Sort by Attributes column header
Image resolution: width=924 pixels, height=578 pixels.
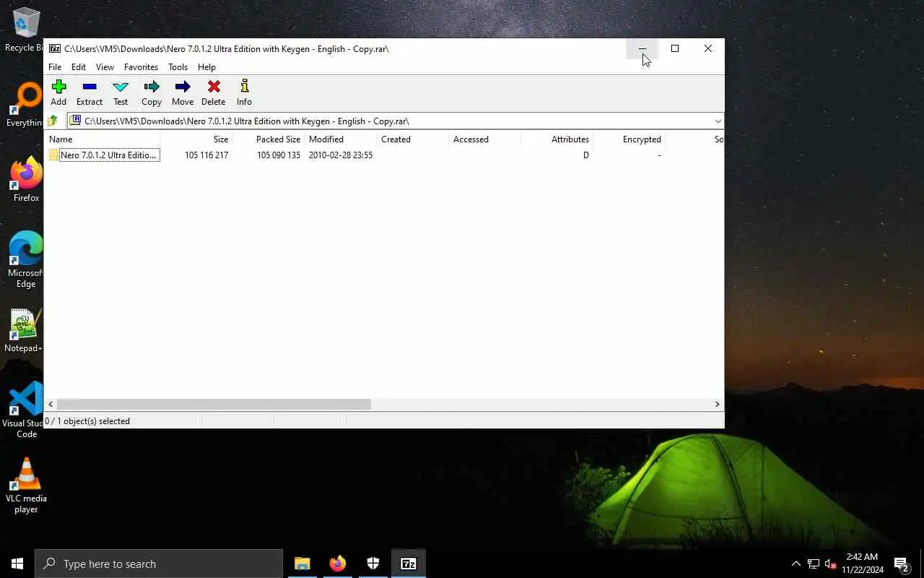coord(557,139)
